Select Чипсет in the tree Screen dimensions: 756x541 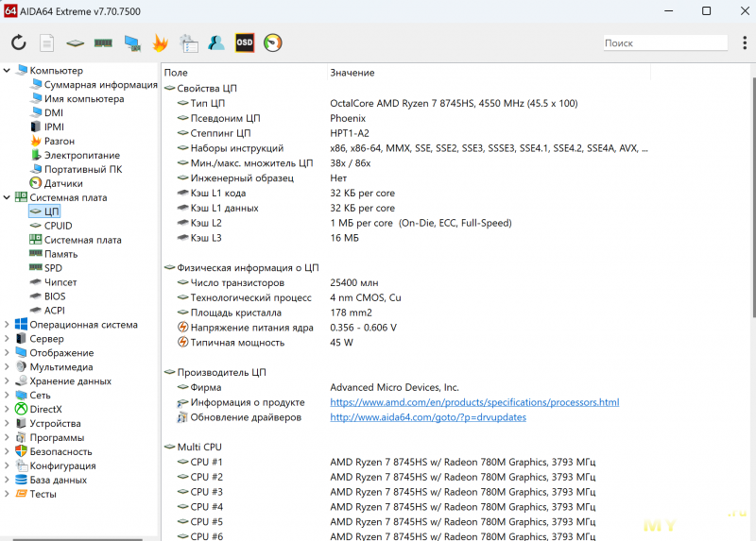click(60, 282)
